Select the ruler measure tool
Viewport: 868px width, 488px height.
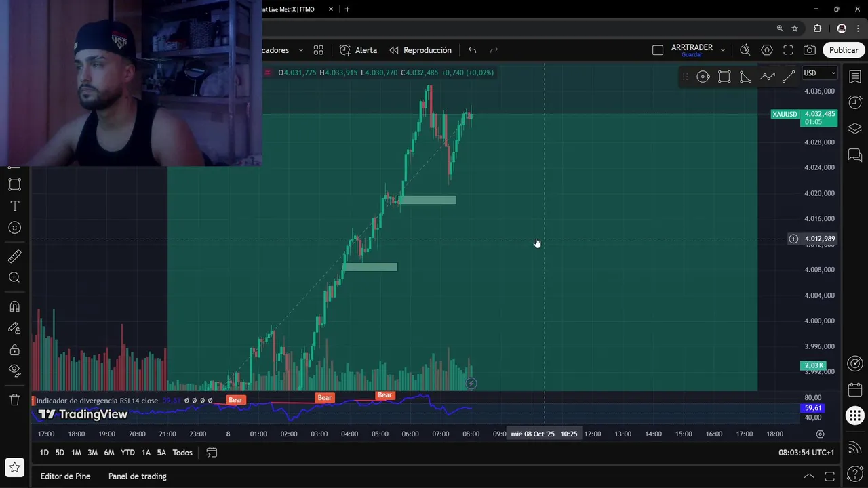(x=14, y=256)
